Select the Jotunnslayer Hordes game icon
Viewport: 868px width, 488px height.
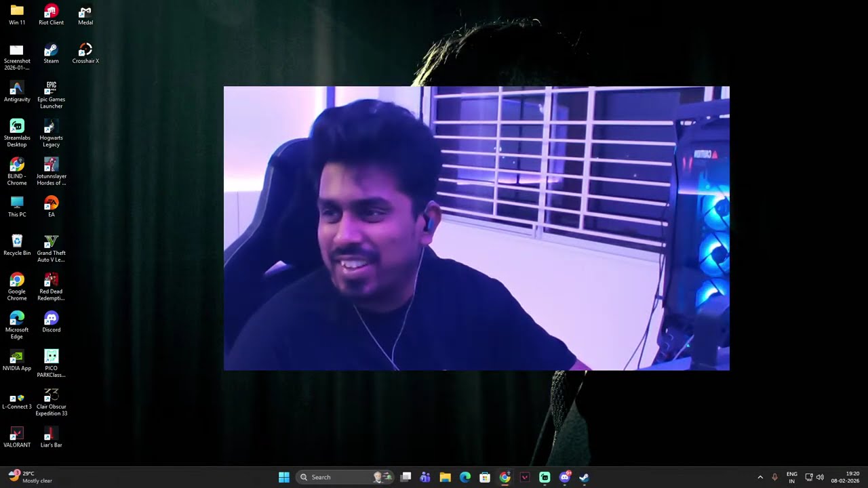pos(51,172)
